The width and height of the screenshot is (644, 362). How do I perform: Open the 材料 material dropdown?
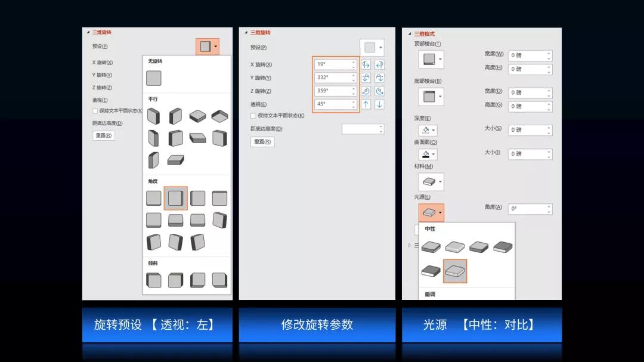[x=431, y=182]
